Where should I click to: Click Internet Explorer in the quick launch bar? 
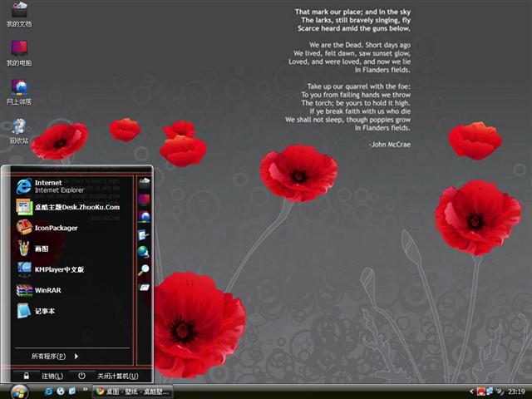point(48,391)
